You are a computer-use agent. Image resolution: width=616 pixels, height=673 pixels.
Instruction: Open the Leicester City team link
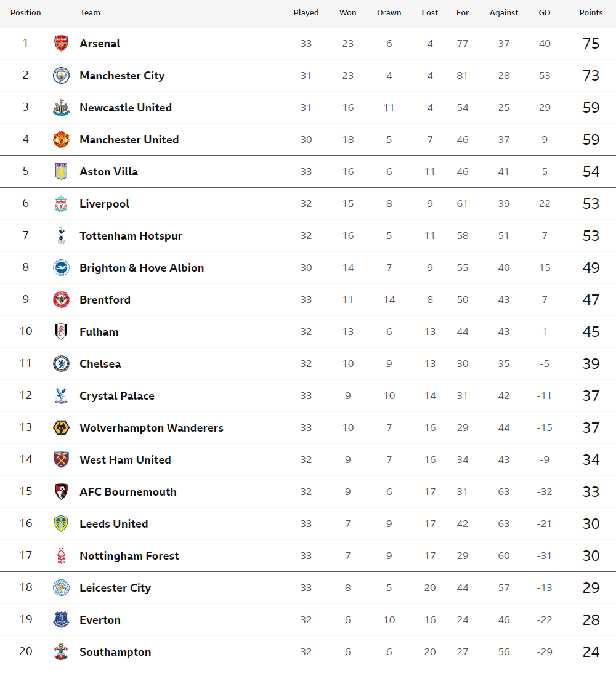(x=115, y=587)
